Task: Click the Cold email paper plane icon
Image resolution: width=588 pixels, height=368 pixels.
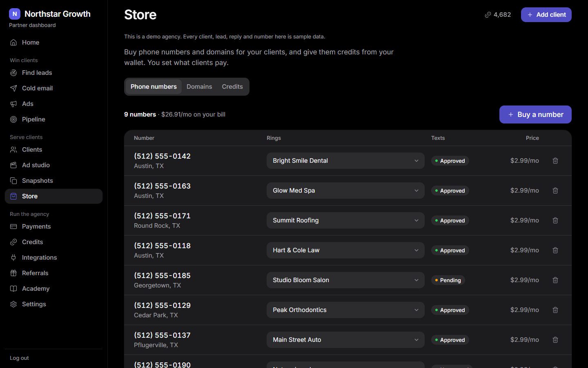Action: pos(13,88)
